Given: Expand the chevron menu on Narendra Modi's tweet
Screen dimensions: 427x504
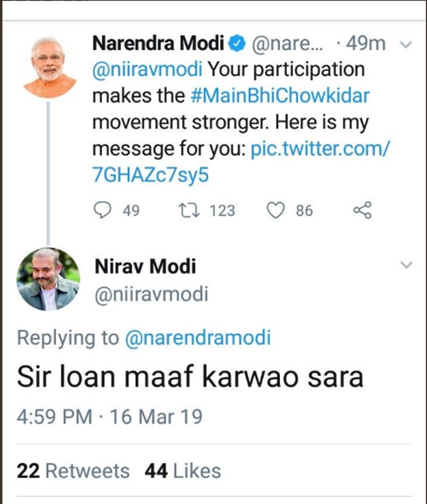Looking at the screenshot, I should 407,44.
